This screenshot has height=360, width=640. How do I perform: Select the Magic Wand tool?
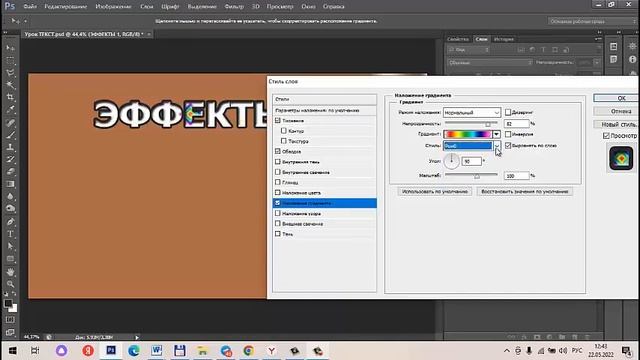click(x=10, y=85)
